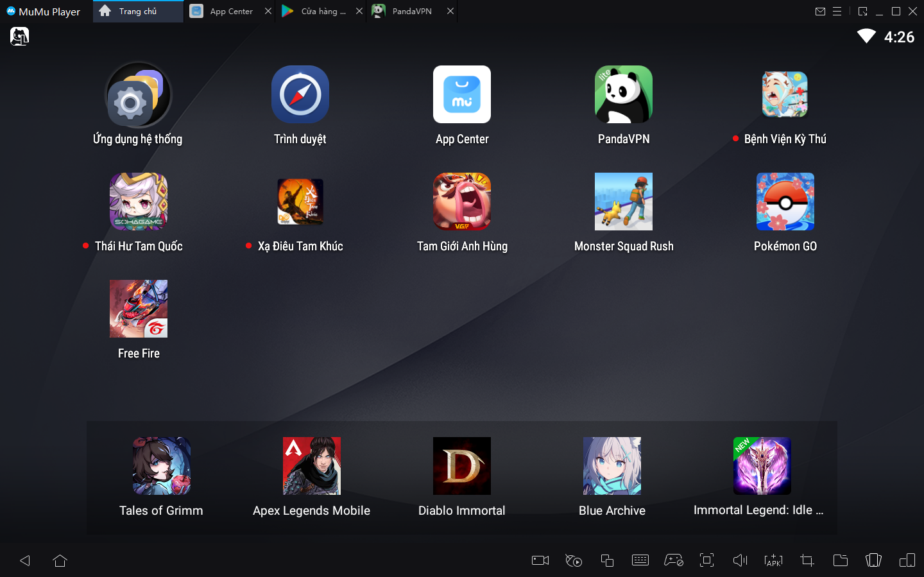Viewport: 924px width, 577px height.
Task: Switch to the App Center tab
Action: 230,12
